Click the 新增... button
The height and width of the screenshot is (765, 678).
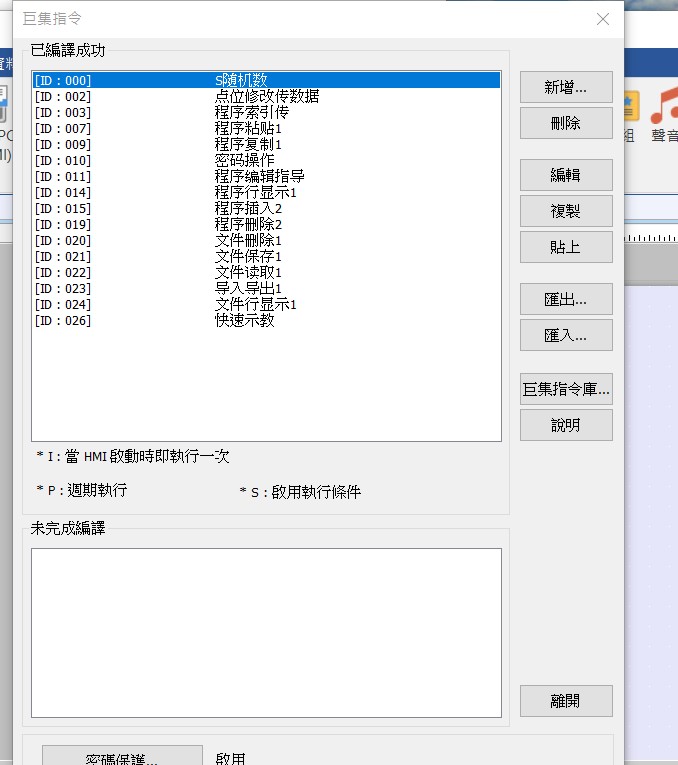[565, 87]
